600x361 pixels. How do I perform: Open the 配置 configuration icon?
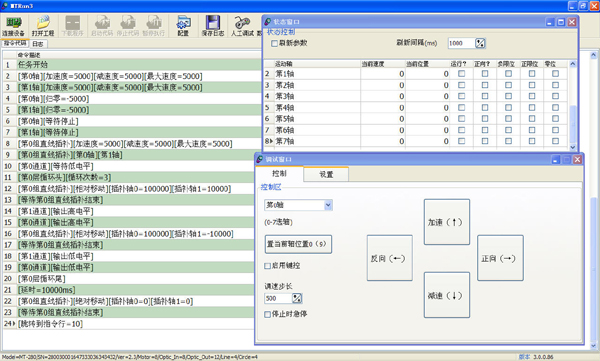pos(183,26)
